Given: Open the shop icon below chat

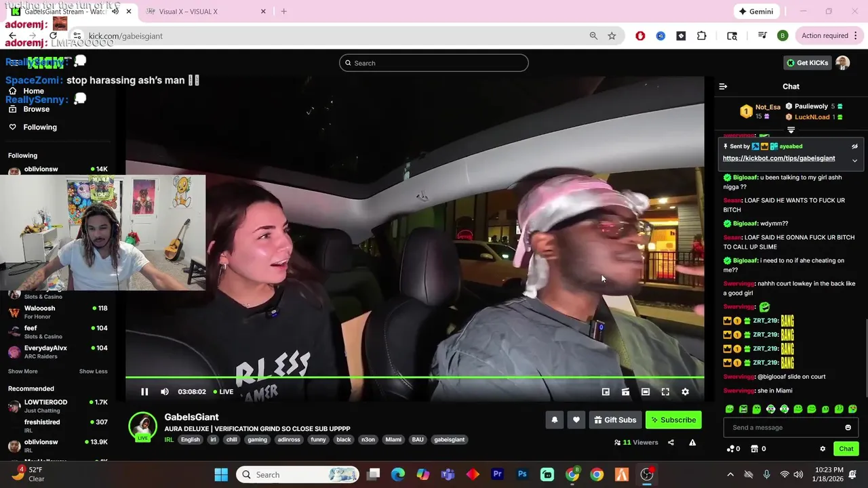Looking at the screenshot, I should tap(759, 449).
